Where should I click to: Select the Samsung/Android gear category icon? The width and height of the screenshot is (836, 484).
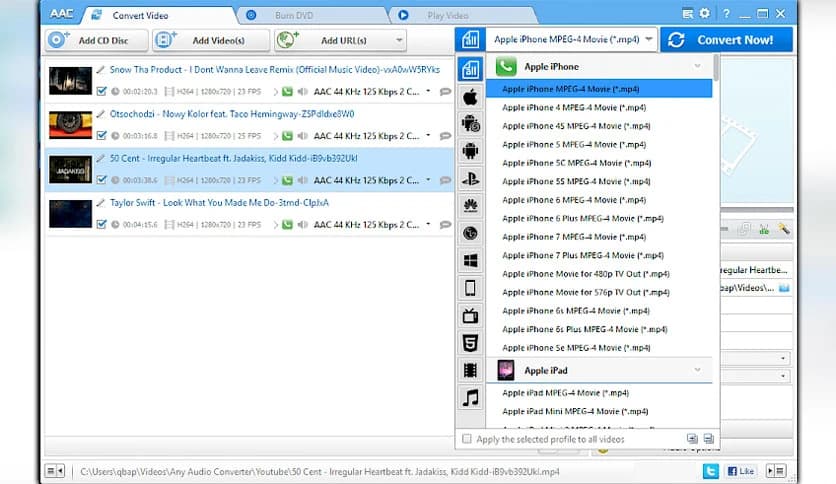(x=470, y=124)
